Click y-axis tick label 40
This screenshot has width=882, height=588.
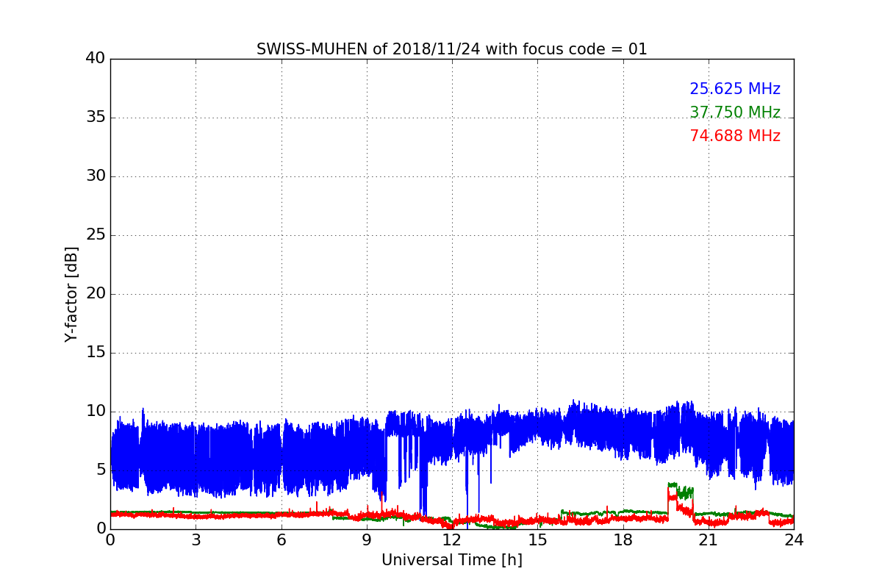pyautogui.click(x=96, y=58)
